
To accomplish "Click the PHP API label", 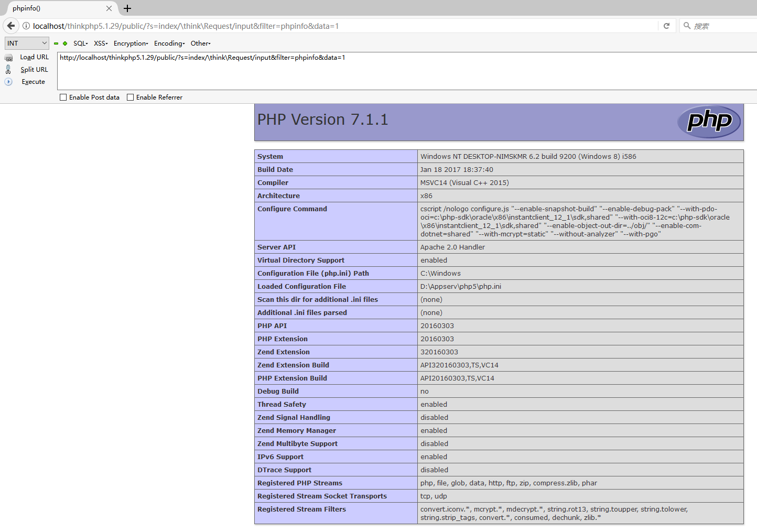I will click(x=272, y=325).
